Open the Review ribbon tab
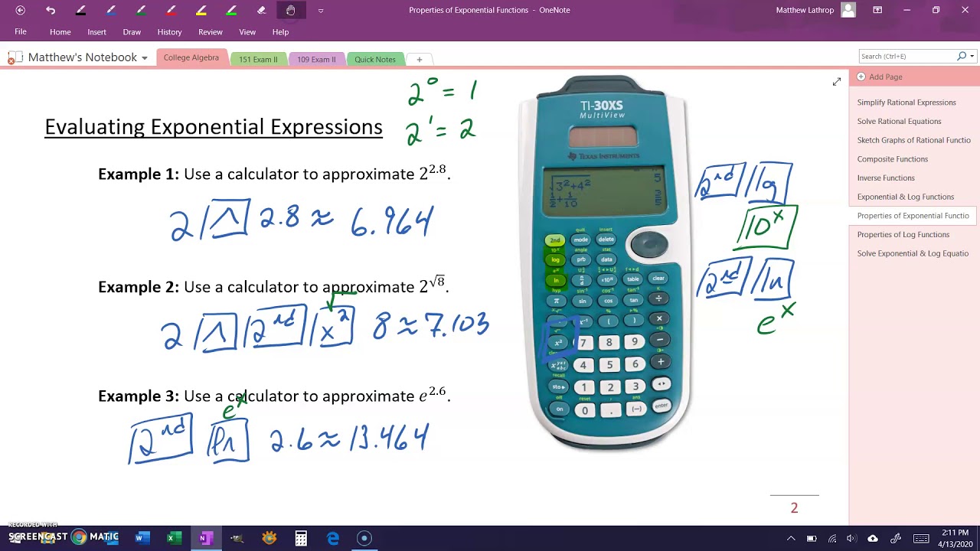 point(211,32)
